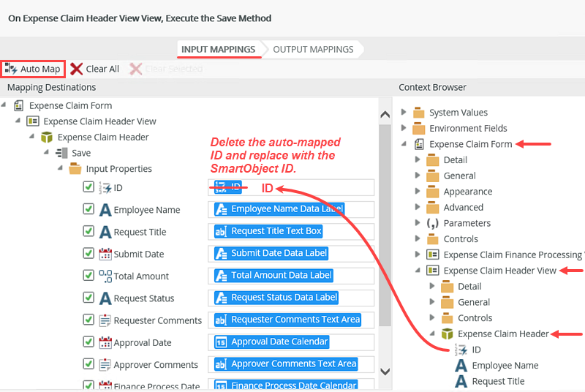The height and width of the screenshot is (392, 585).
Task: Click the Expense Claim Finance Processing view icon
Action: click(432, 255)
